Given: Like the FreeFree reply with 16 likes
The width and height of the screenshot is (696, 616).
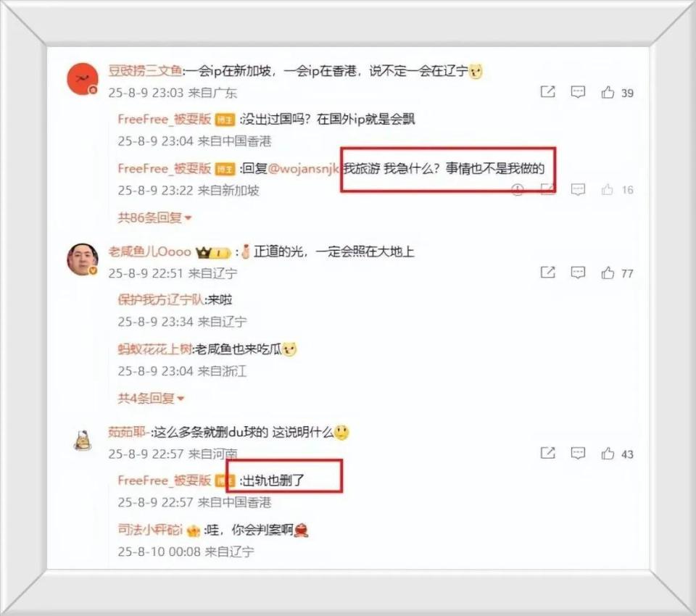Looking at the screenshot, I should (x=608, y=189).
